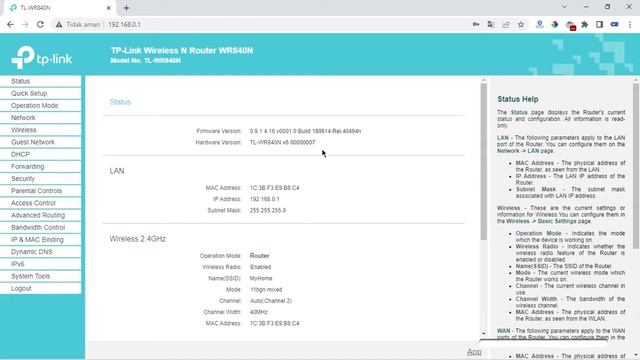This screenshot has height=360, width=640.
Task: Click the address bar showing 192.168.0.1
Action: pos(261,24)
